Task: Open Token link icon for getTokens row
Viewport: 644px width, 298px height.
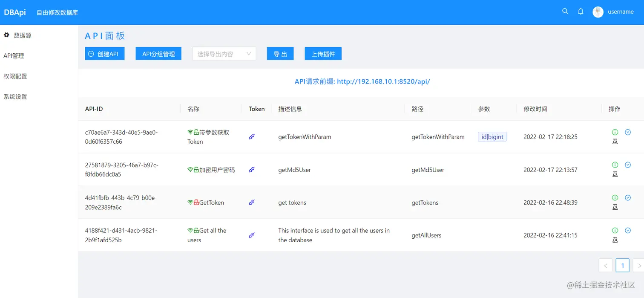Action: point(252,203)
